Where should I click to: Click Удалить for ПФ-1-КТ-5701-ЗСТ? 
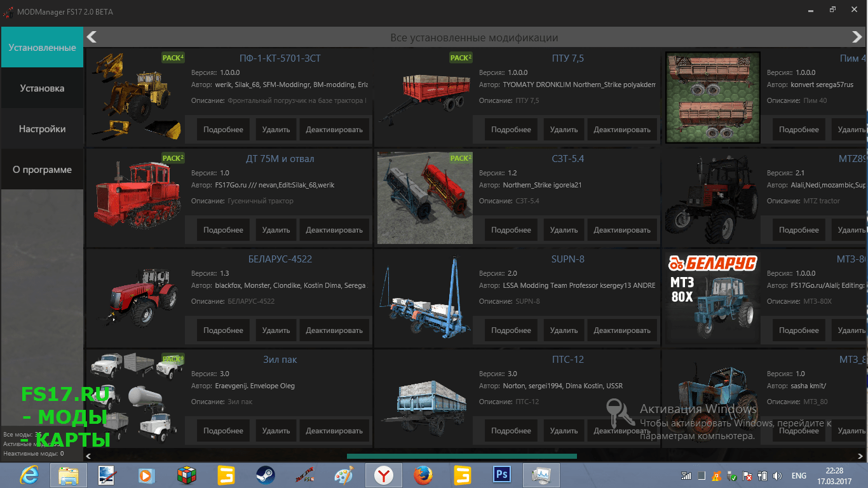coord(276,129)
